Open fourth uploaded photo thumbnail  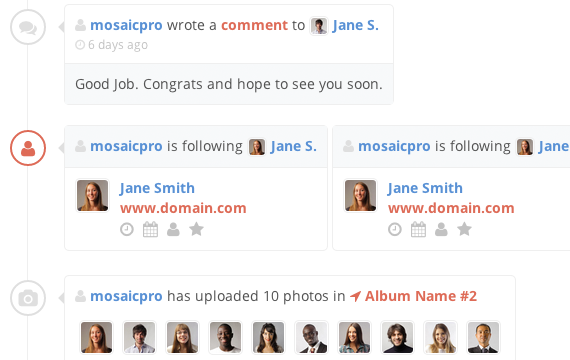coord(225,337)
